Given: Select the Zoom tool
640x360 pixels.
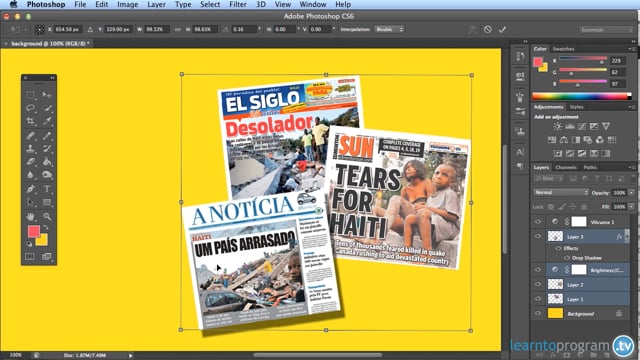Looking at the screenshot, I should (47, 216).
